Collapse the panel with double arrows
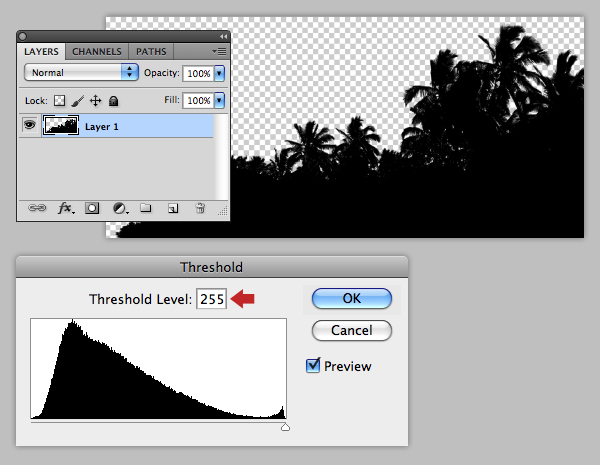 (223, 36)
